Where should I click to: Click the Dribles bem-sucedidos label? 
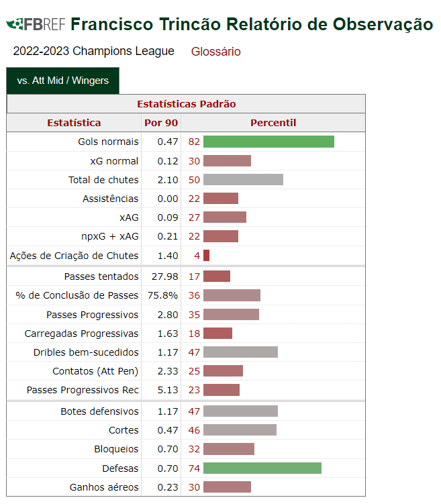(86, 352)
